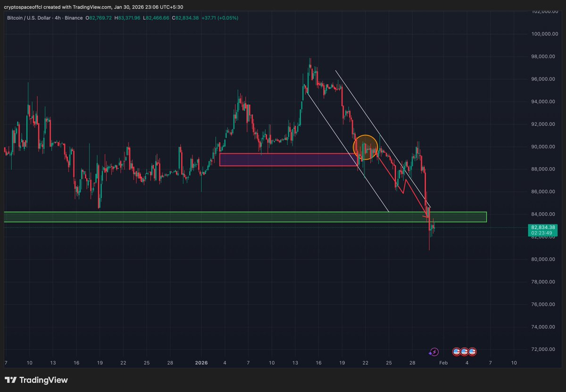Click the 88,000.00 price axis label
Screen dimensions: 566x392
coord(543,169)
